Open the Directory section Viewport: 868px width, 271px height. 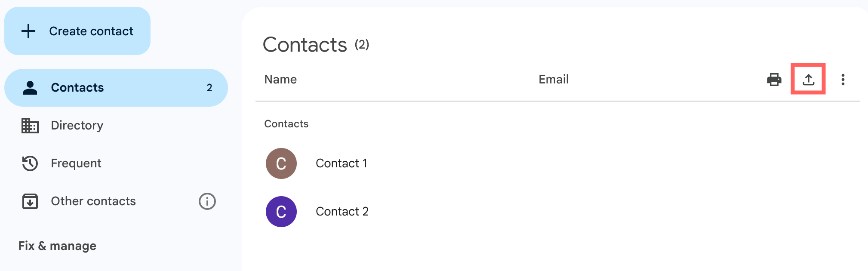77,126
